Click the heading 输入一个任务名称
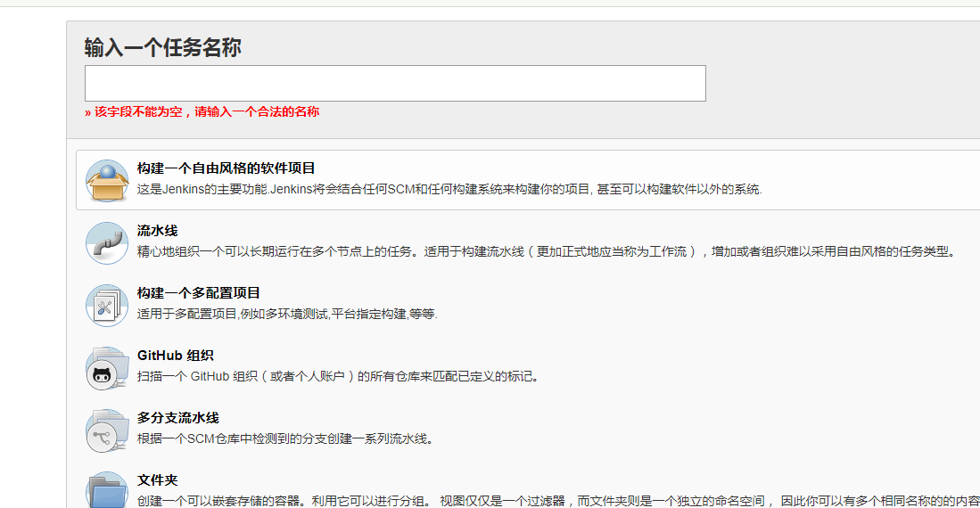 click(163, 47)
